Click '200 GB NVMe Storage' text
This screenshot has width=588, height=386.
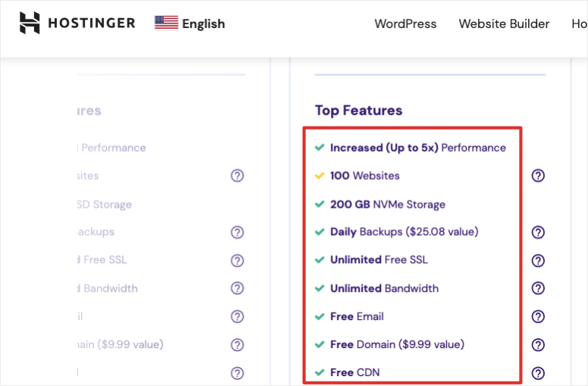pos(388,204)
